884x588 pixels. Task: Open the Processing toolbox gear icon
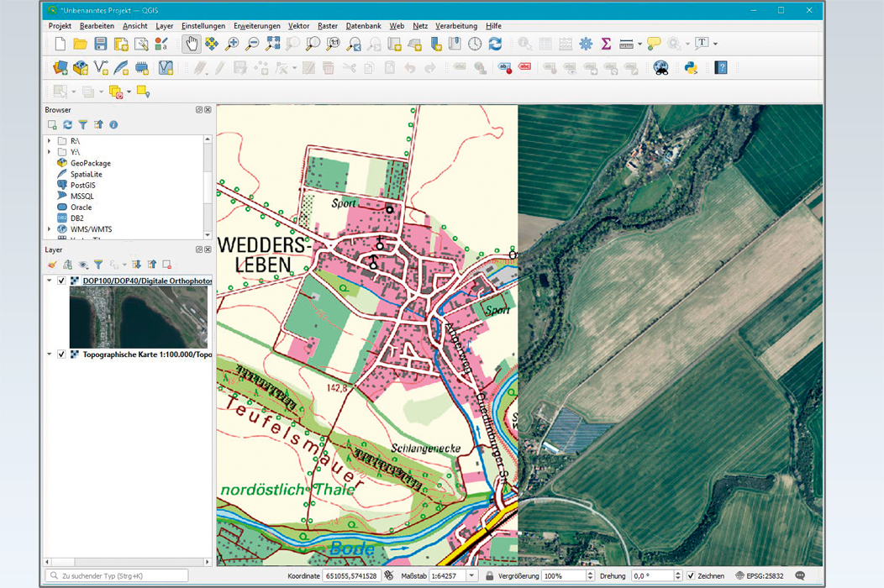[x=586, y=44]
